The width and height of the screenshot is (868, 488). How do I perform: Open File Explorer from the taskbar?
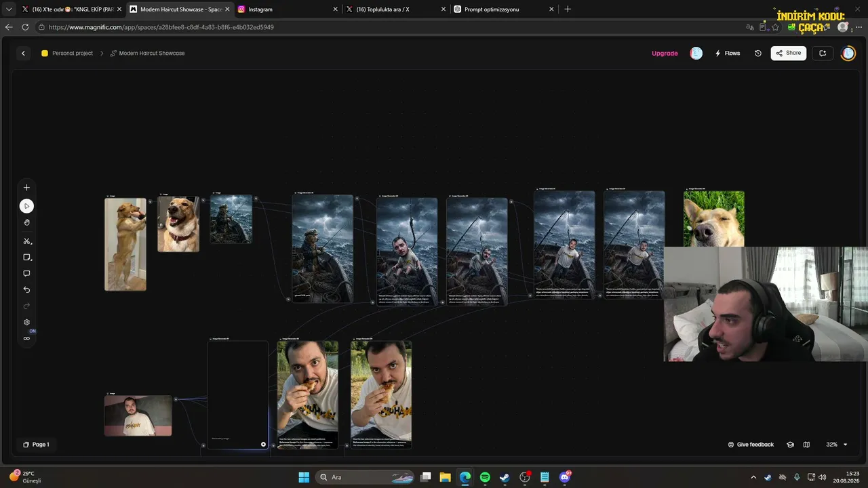point(446,477)
